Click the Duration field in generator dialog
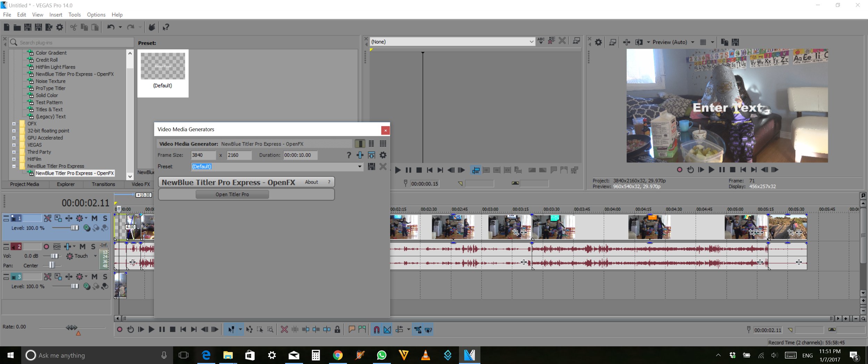 pyautogui.click(x=300, y=155)
